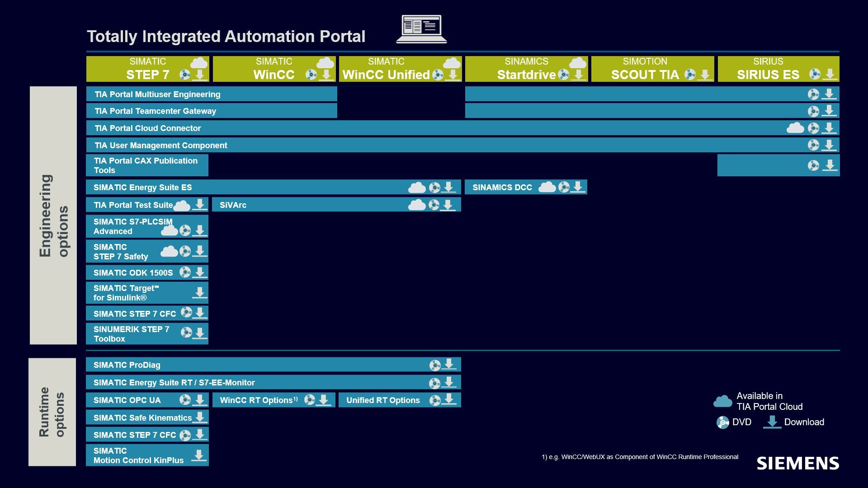
Task: Click the 'SIMATIC ODK 1500S' text
Action: [x=133, y=273]
